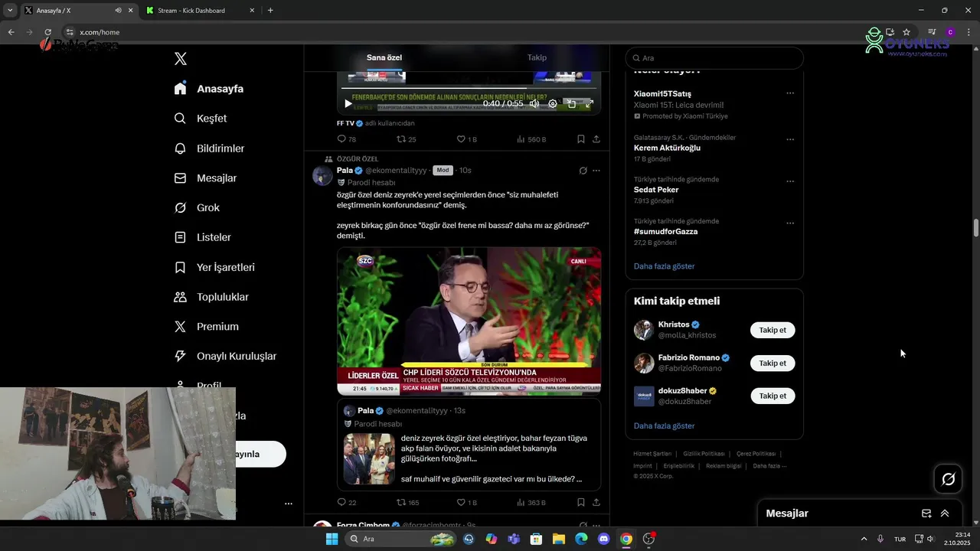Click the Premium X icon in sidebar

point(180,327)
